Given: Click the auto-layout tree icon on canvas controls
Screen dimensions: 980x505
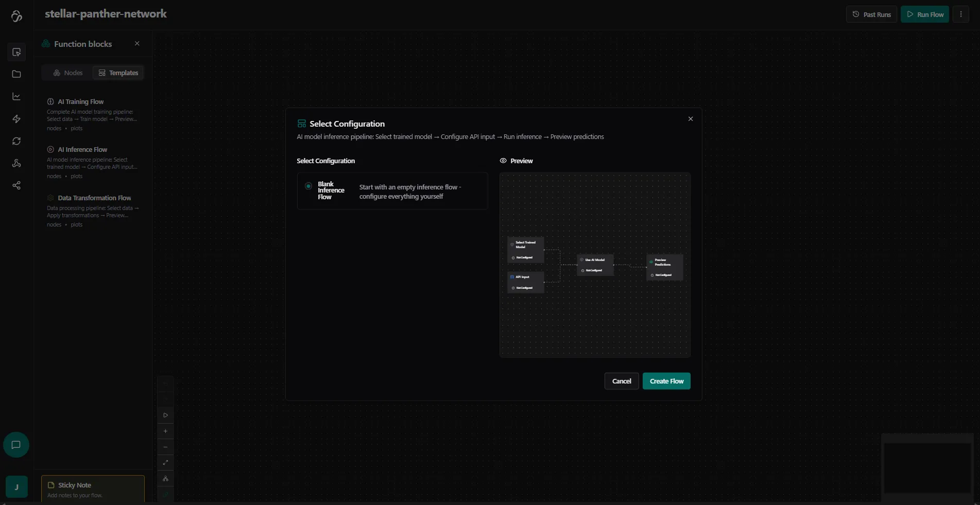Looking at the screenshot, I should point(165,479).
